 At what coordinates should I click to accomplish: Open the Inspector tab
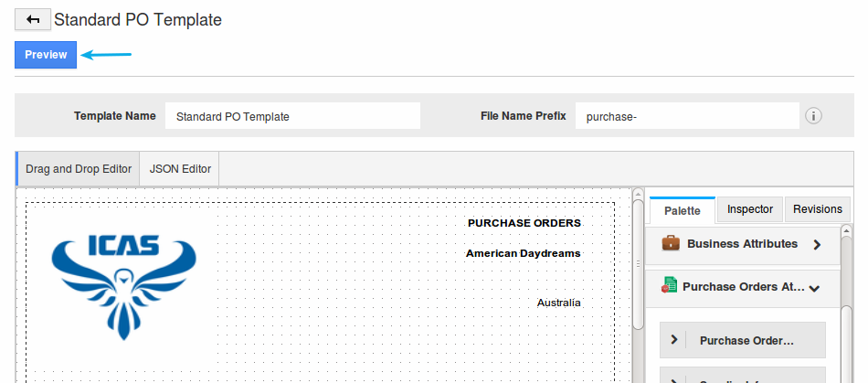click(750, 209)
